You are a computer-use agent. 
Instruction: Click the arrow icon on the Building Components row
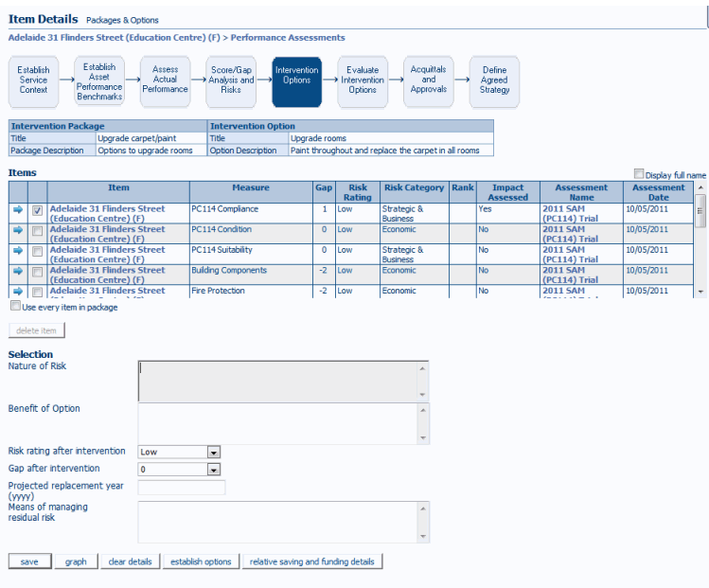point(18,271)
